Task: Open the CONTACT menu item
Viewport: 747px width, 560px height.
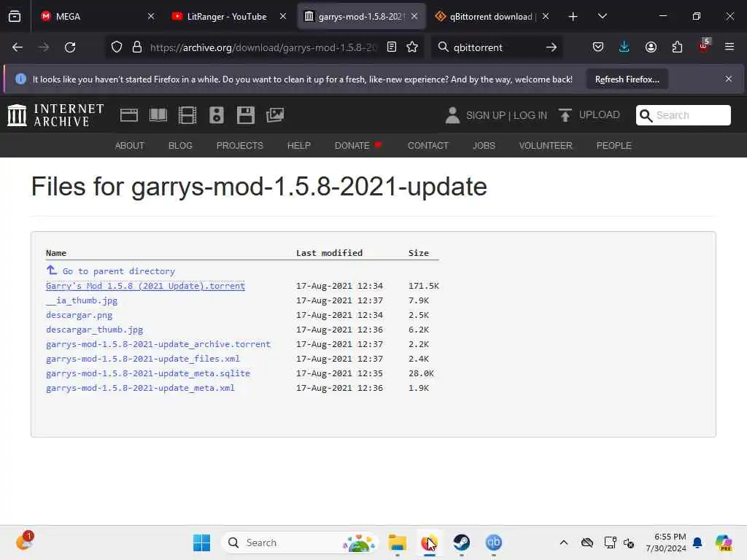Action: pos(427,146)
